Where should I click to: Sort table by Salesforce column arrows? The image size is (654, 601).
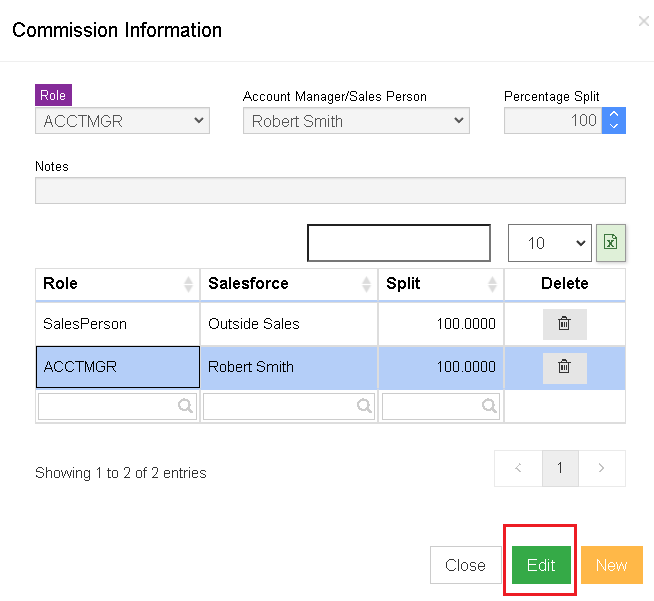366,284
